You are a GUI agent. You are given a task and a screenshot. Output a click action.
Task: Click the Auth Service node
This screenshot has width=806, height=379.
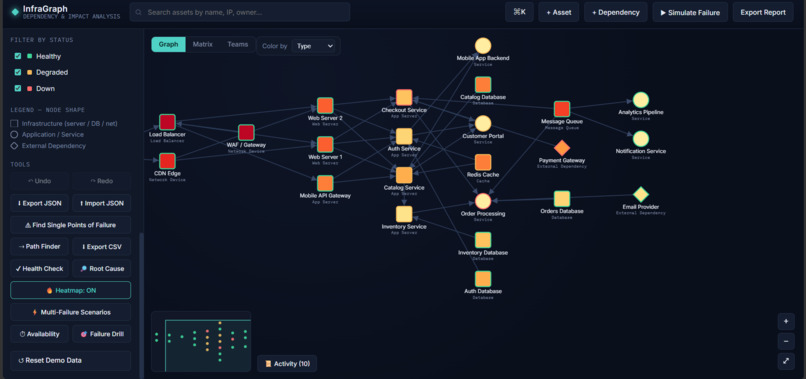404,136
